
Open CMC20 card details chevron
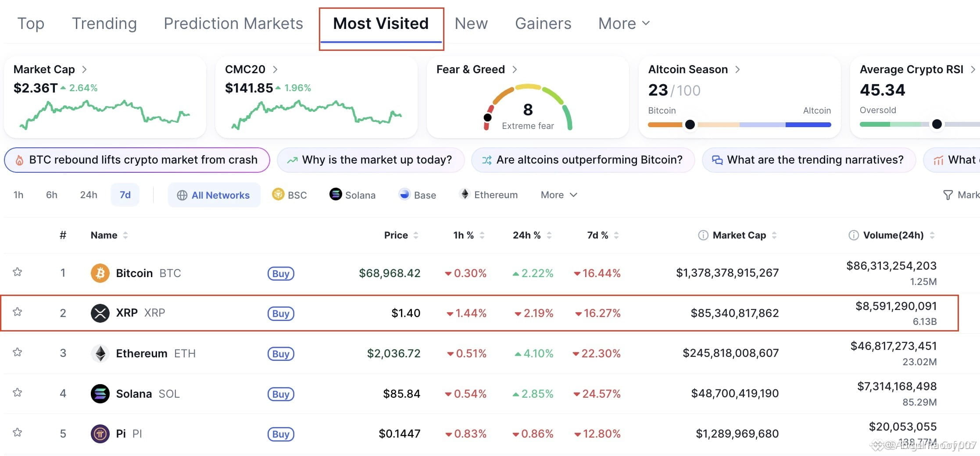(275, 69)
